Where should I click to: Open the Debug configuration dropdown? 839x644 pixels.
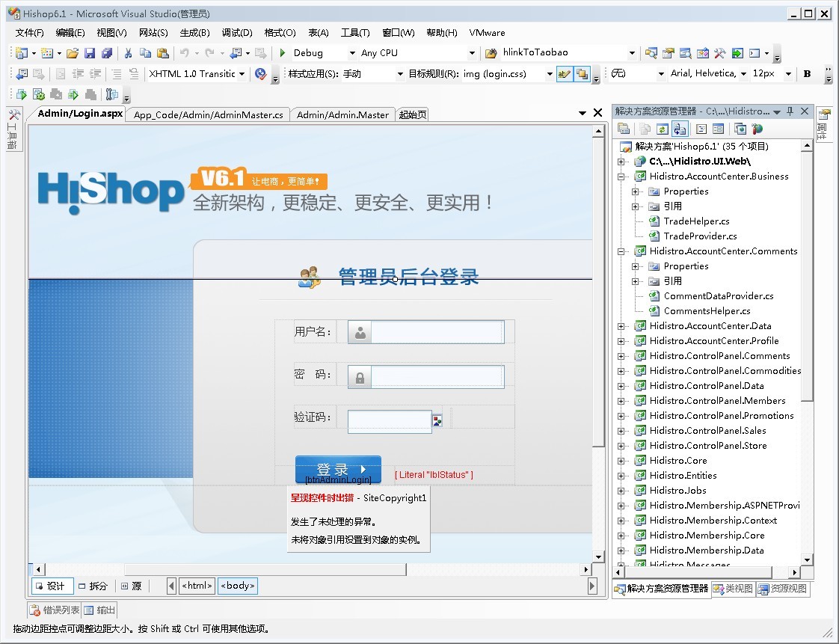point(352,53)
